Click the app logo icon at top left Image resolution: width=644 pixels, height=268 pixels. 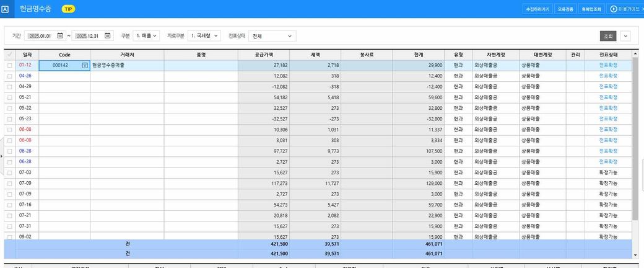point(6,9)
